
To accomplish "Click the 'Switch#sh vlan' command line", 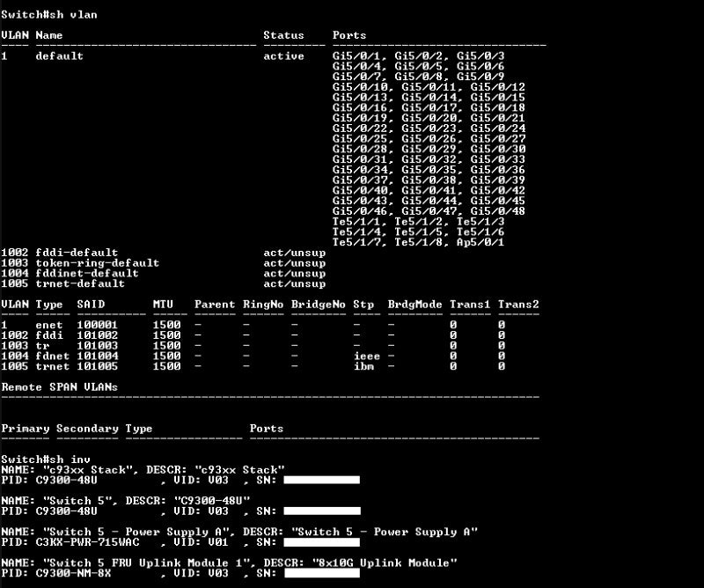I will (x=49, y=14).
